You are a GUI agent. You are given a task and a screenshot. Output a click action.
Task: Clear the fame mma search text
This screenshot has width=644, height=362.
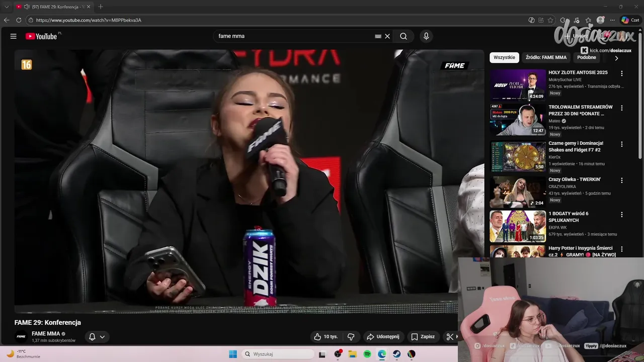click(387, 36)
